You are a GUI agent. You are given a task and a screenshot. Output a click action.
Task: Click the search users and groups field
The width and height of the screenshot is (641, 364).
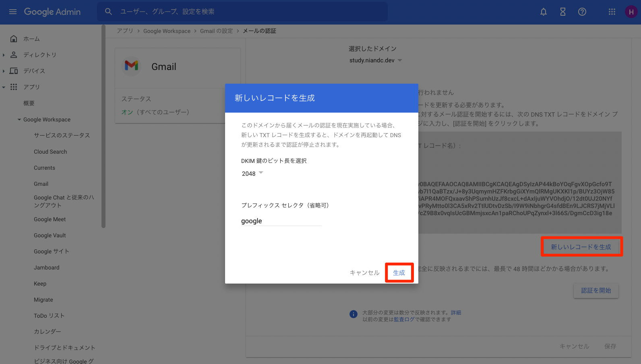[242, 12]
